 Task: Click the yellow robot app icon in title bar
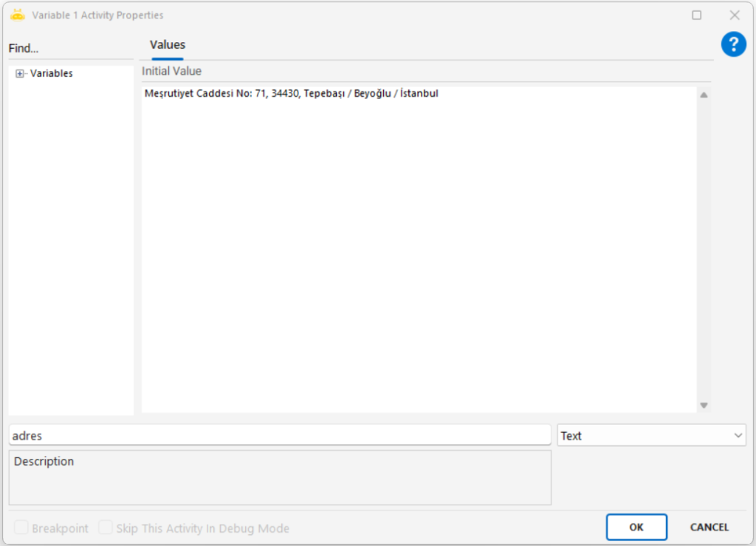(18, 15)
